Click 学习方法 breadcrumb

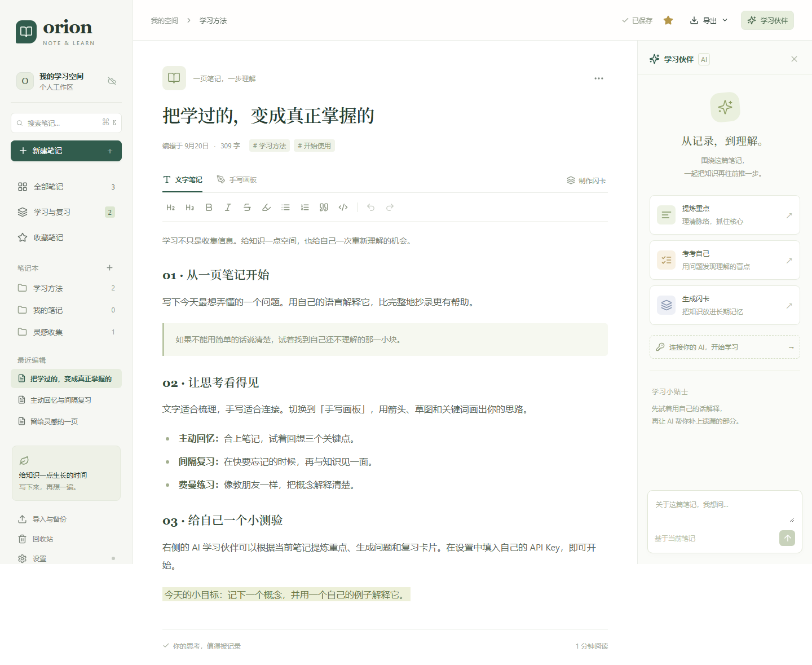tap(213, 20)
